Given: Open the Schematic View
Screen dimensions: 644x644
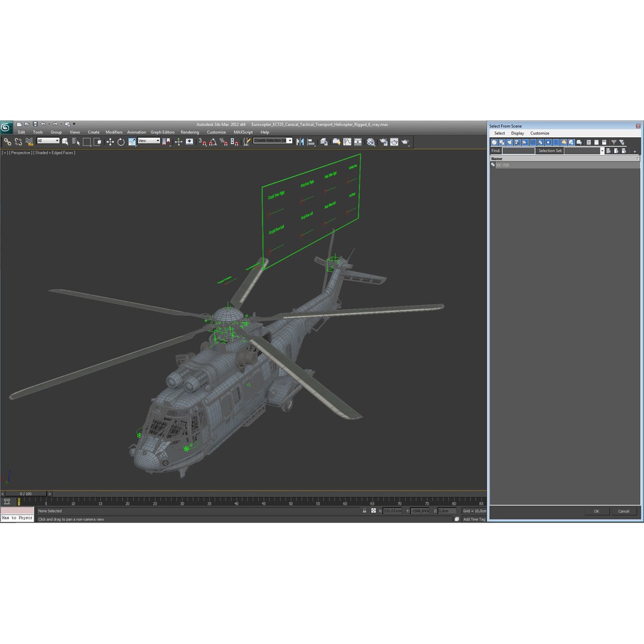Looking at the screenshot, I should click(x=358, y=142).
